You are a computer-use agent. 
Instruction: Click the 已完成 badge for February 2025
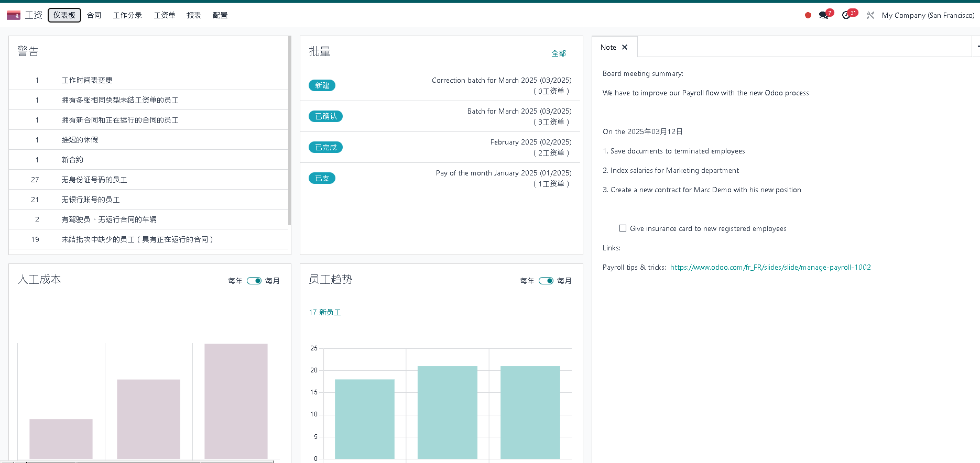325,147
